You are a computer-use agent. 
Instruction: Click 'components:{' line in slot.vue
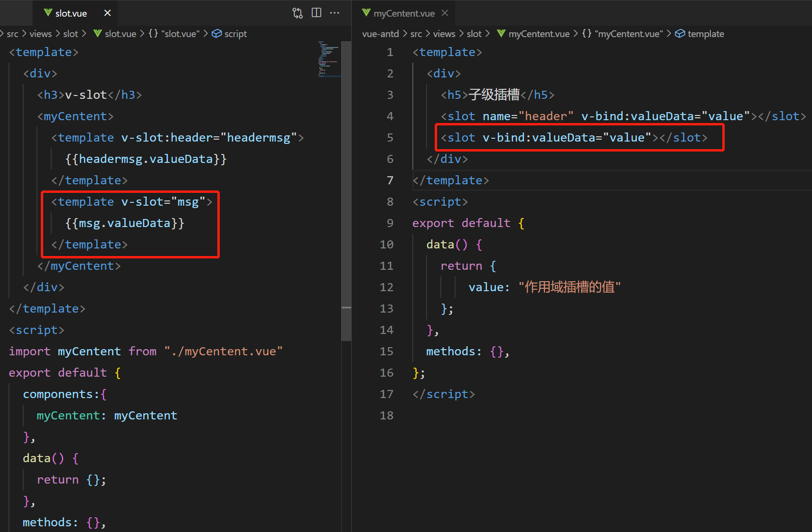click(x=65, y=394)
